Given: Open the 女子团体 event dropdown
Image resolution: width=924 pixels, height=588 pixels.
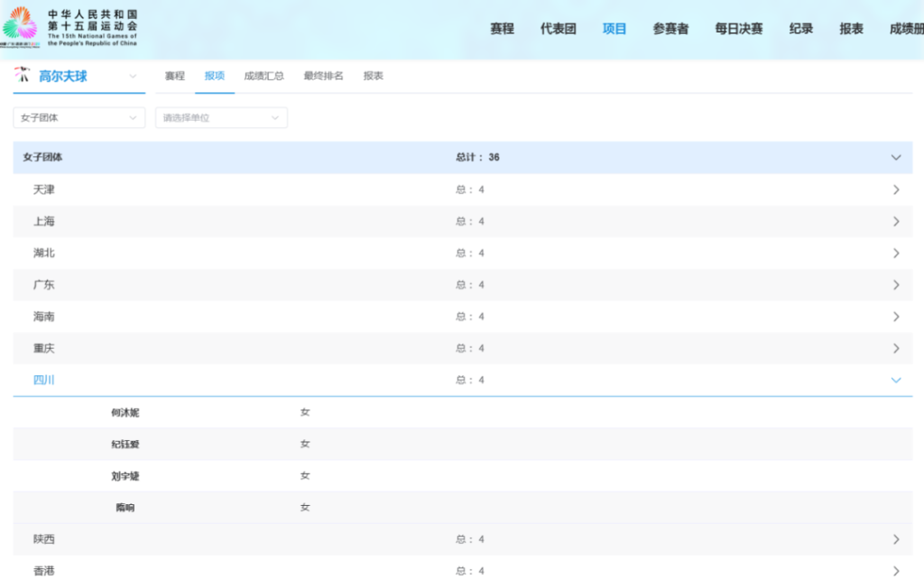Looking at the screenshot, I should (79, 117).
